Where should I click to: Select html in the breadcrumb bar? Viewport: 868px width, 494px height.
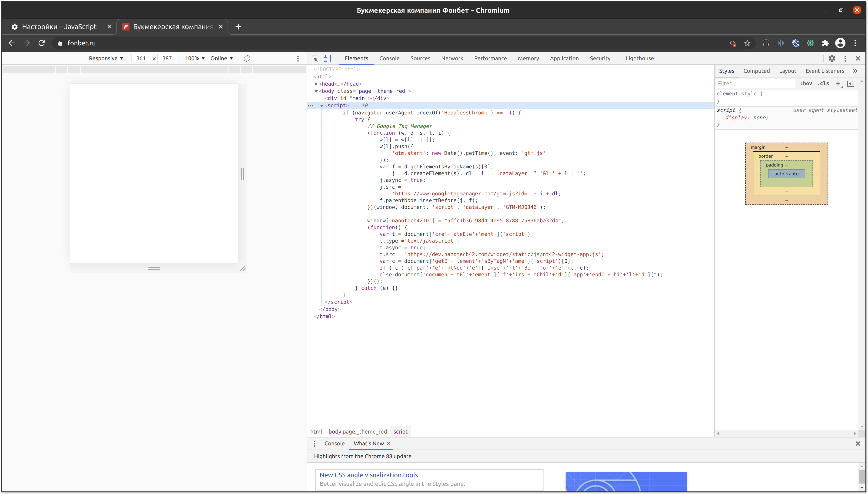point(316,432)
